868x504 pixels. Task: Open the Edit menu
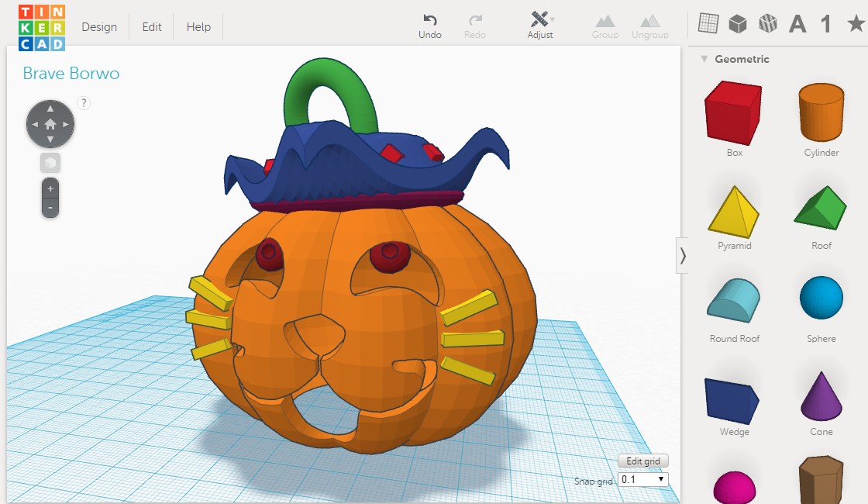pyautogui.click(x=152, y=26)
